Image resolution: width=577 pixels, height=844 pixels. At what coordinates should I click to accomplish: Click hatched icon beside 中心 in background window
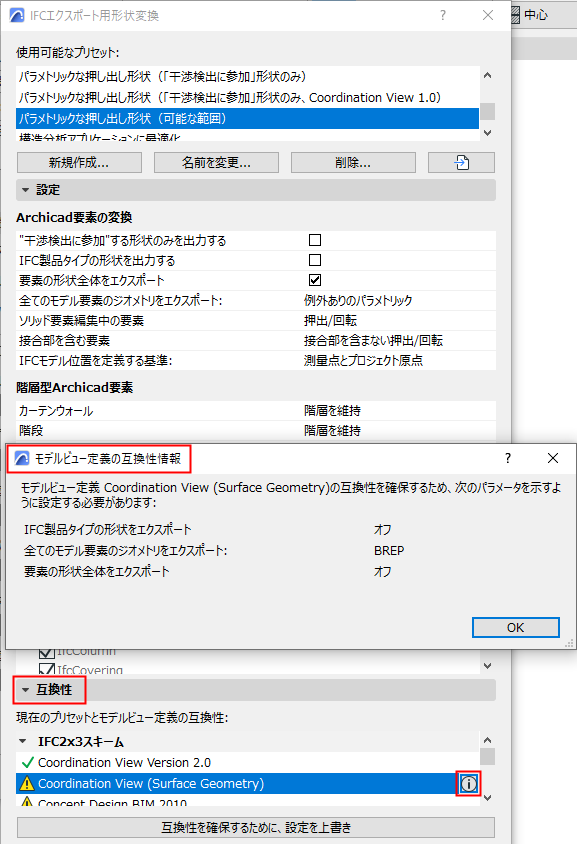[515, 15]
